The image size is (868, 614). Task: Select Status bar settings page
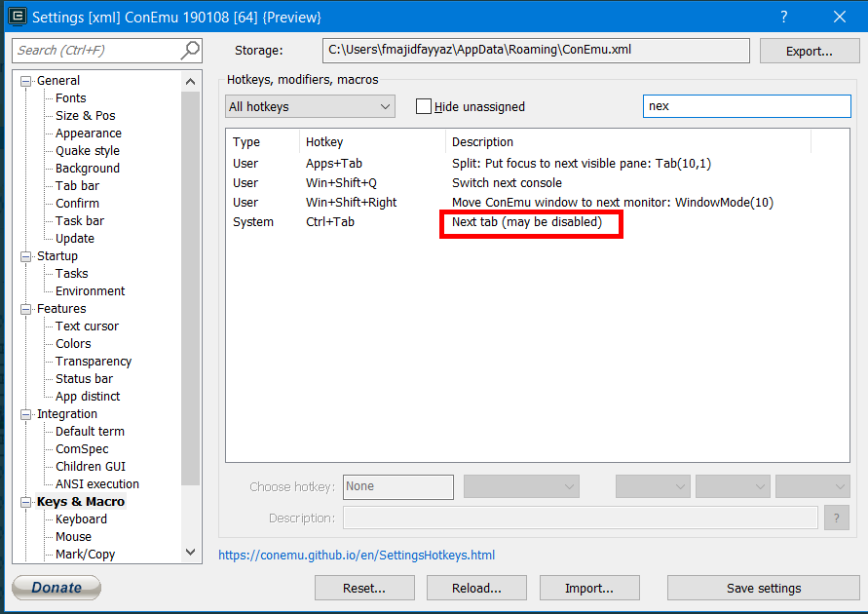84,379
